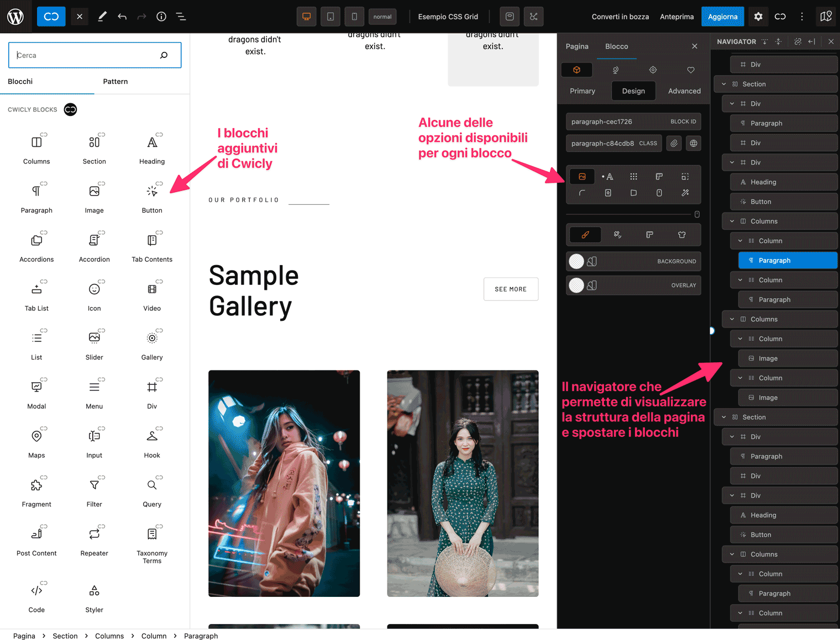840x640 pixels.
Task: Collapse Column above selected Paragraph
Action: coord(740,241)
